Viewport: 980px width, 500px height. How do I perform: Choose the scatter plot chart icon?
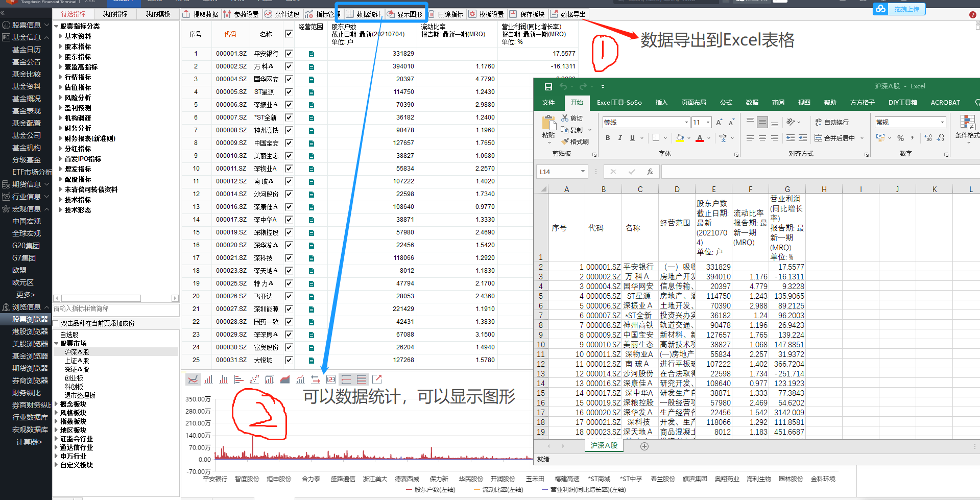[x=254, y=379]
